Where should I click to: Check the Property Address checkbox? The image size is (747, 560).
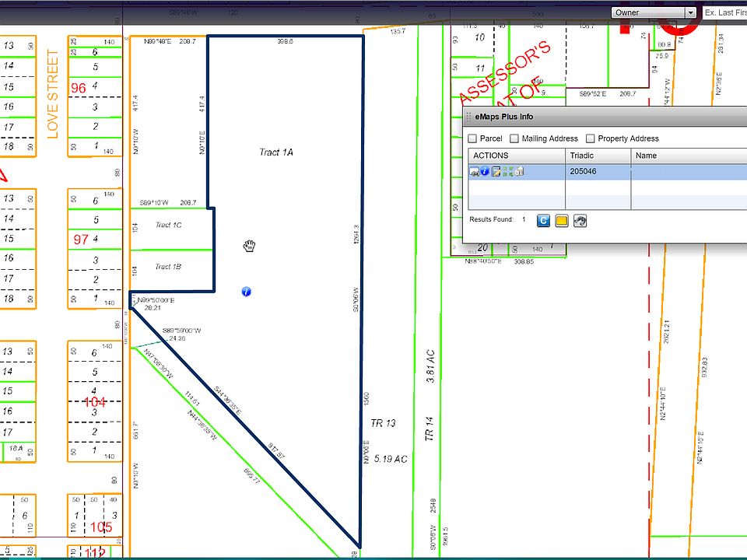coord(591,138)
